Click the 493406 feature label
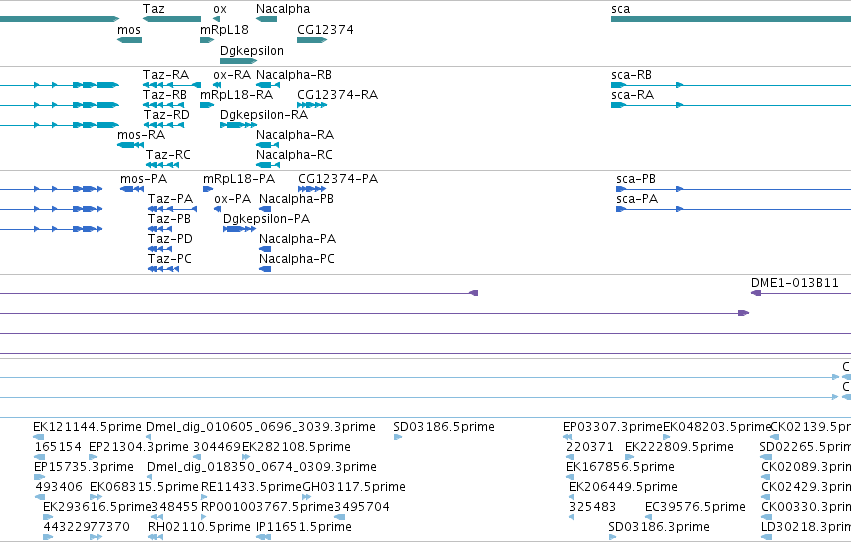The image size is (851, 542). coord(59,487)
